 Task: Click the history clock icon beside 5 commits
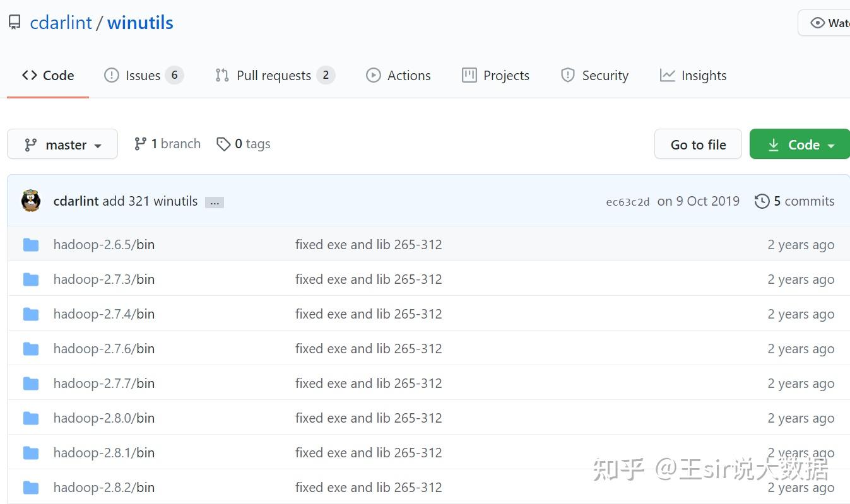(761, 201)
